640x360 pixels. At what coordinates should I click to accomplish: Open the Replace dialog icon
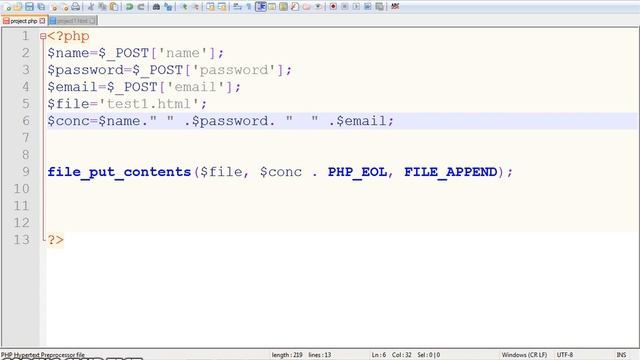(x=168, y=7)
